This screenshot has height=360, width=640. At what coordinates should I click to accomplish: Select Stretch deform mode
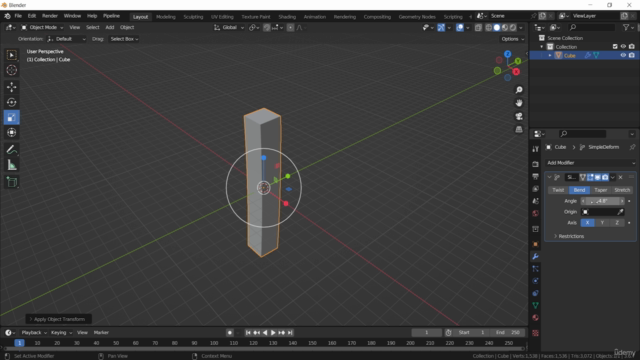(x=622, y=190)
